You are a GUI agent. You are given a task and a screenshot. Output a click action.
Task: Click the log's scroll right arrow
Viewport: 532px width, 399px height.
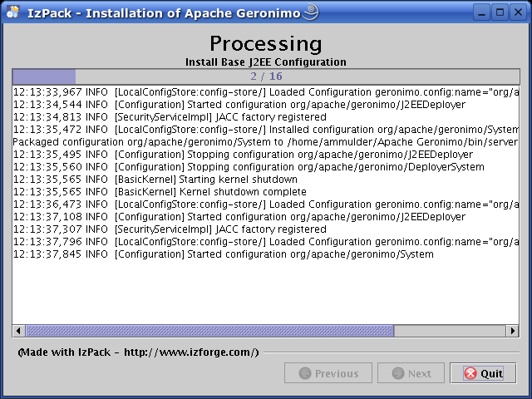point(512,331)
